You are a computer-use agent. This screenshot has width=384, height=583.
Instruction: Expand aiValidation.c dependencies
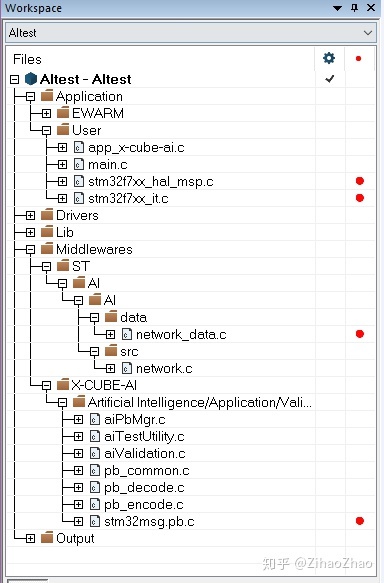tap(78, 454)
